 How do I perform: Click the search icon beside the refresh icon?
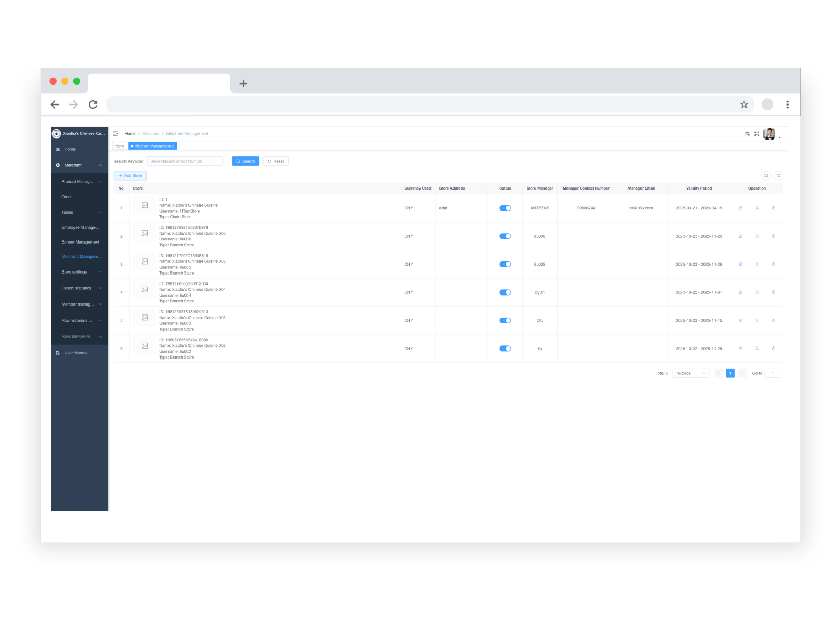(766, 175)
